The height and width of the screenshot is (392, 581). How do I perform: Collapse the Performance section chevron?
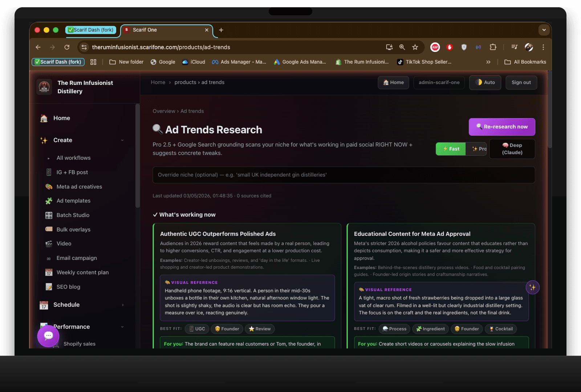(122, 327)
